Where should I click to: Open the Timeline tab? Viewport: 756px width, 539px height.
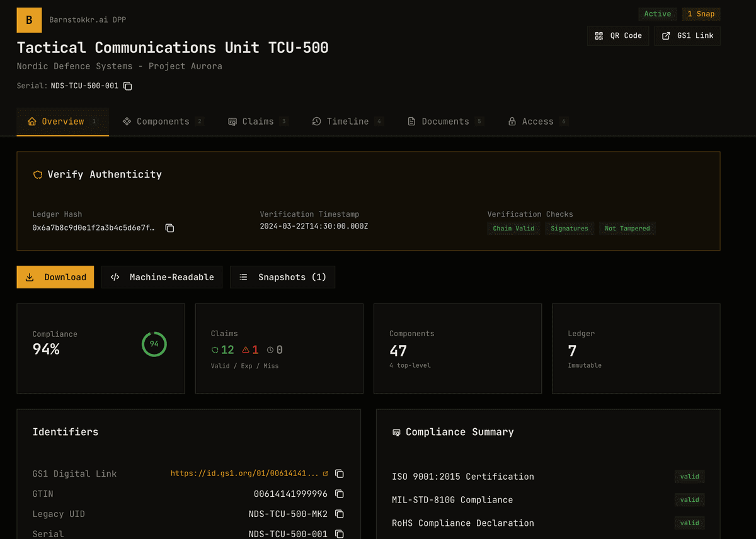click(347, 121)
